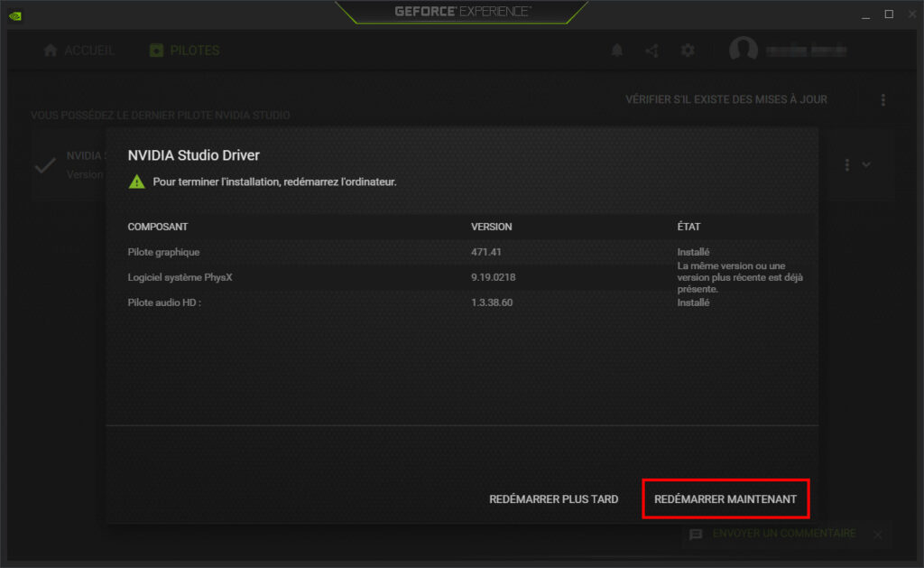Click version number 471.41
924x568 pixels.
coord(486,252)
